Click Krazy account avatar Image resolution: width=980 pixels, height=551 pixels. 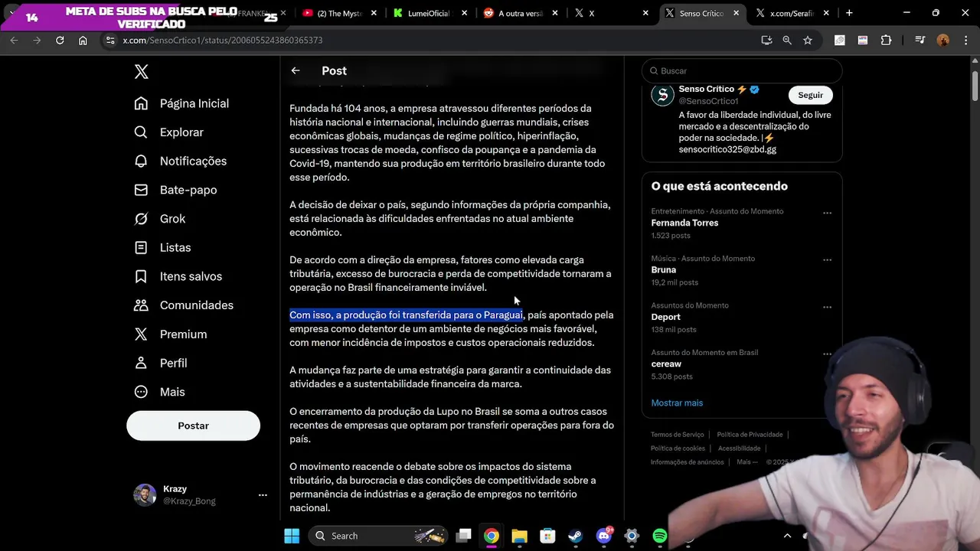145,495
